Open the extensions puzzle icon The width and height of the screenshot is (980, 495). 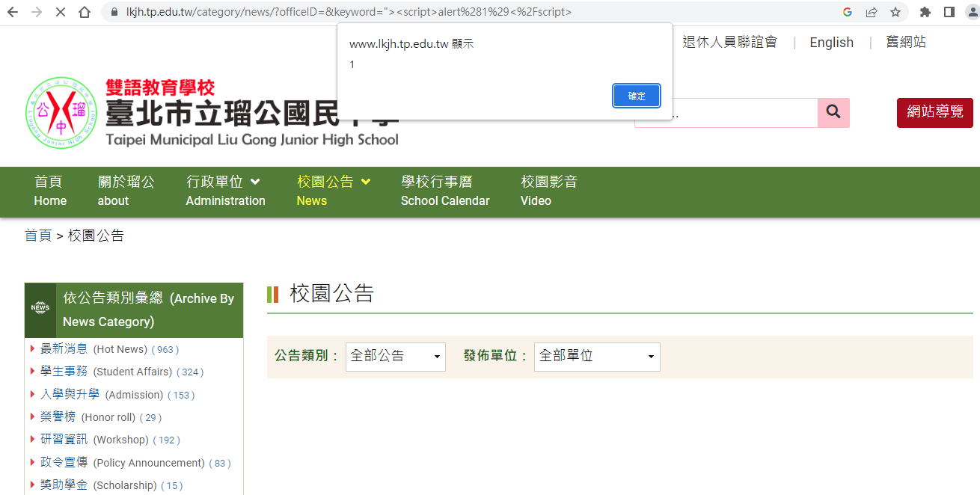tap(925, 12)
